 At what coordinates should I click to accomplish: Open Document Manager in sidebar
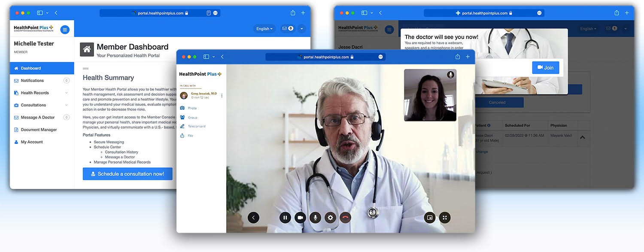[42, 130]
